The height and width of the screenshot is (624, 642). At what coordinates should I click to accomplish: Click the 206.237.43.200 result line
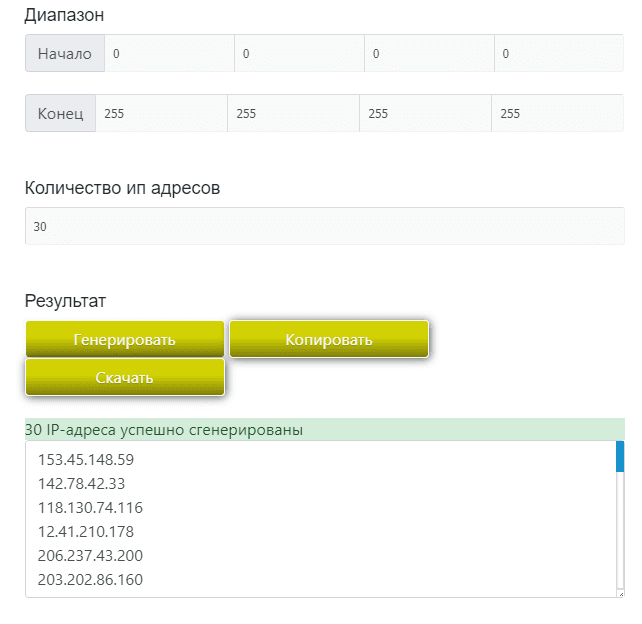(x=91, y=556)
